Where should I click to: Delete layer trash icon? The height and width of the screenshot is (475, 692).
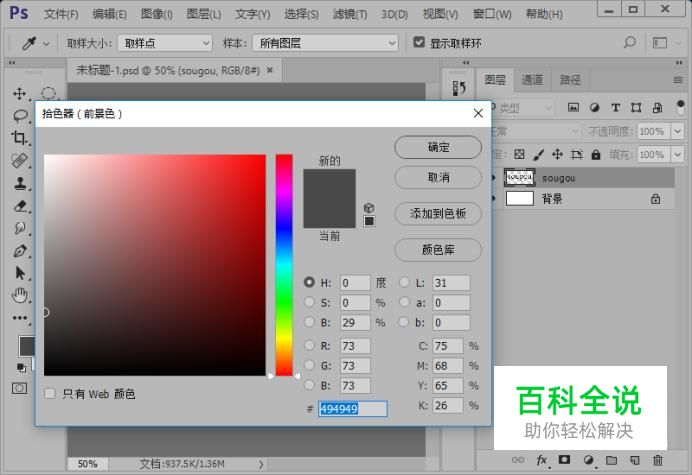click(x=658, y=460)
